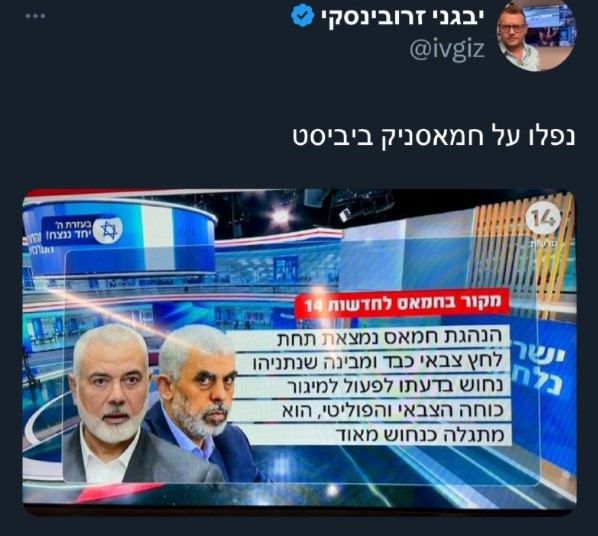Click the bright studio spotlight in the image
Screen dimensions: 598x536
[280, 216]
